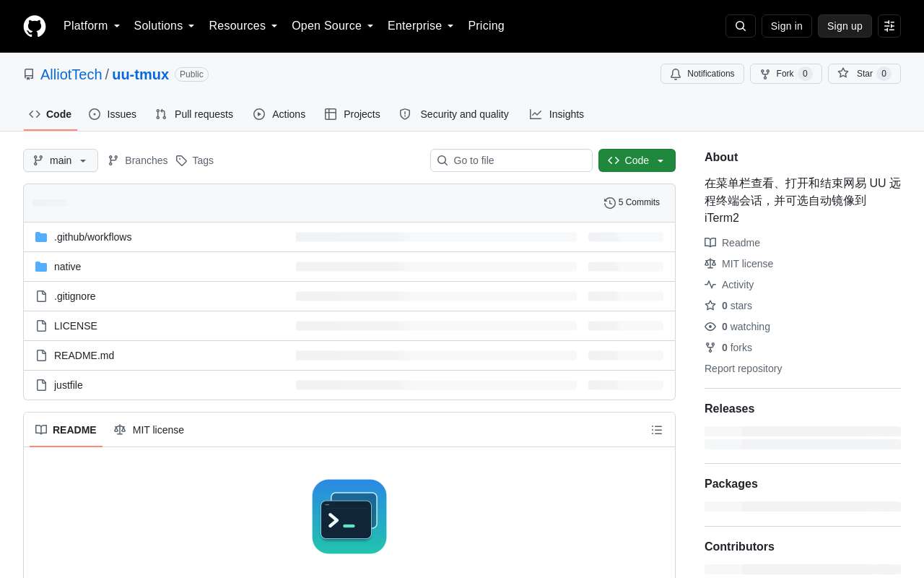Screen dimensions: 924x578
Task: Click the LICENSE file icon
Action: (41, 326)
